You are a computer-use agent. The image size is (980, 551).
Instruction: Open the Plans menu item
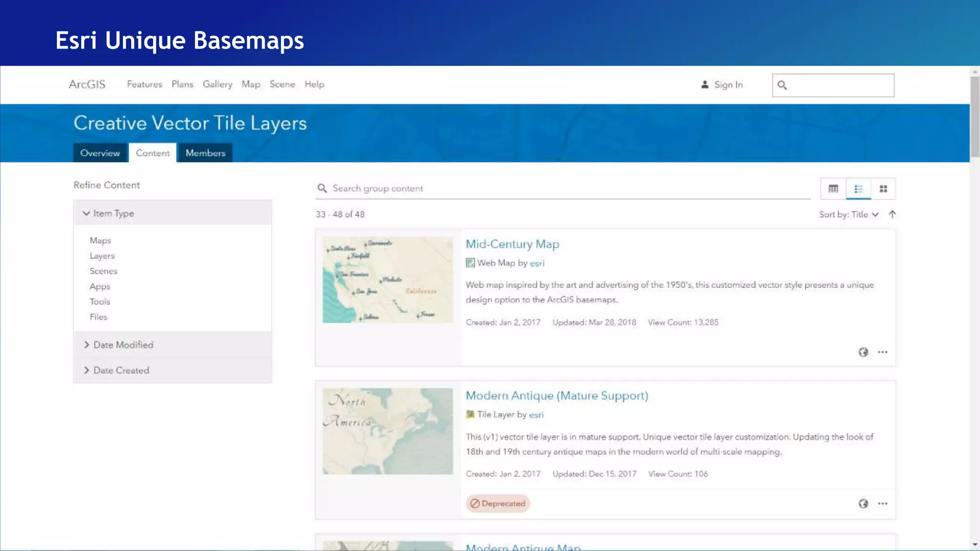(x=182, y=84)
